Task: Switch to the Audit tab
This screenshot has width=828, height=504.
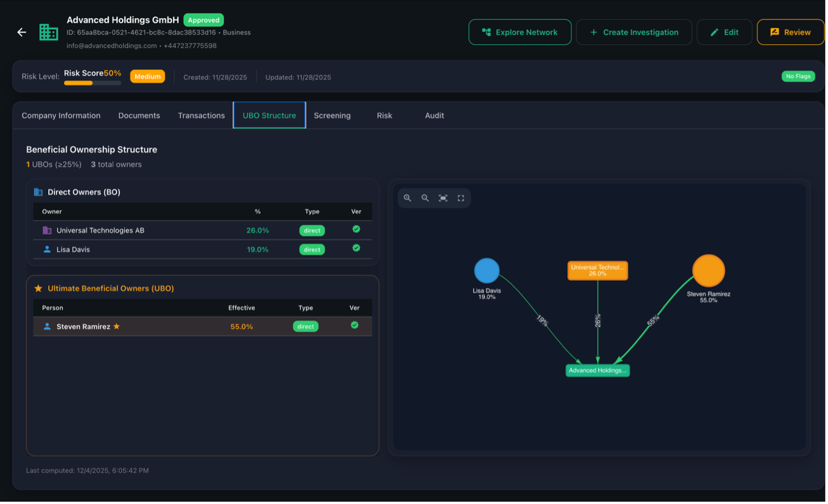Action: tap(434, 115)
